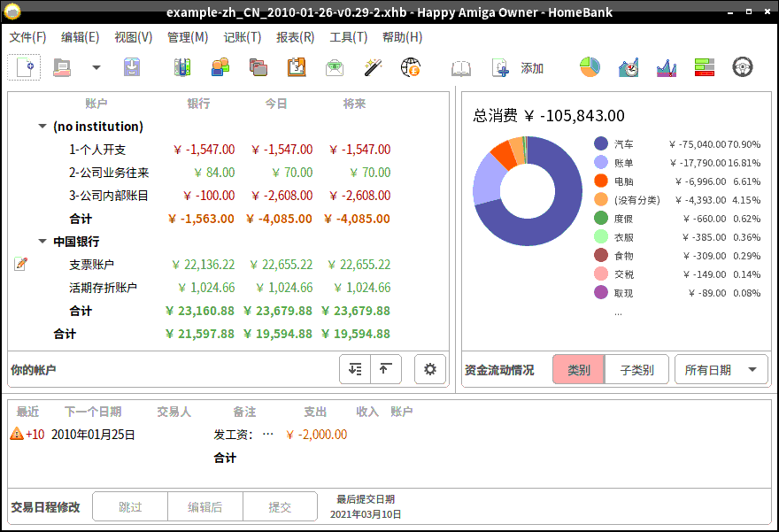Screen dimensions: 779x532
Task: Click the 提交 post button
Action: coord(280,506)
